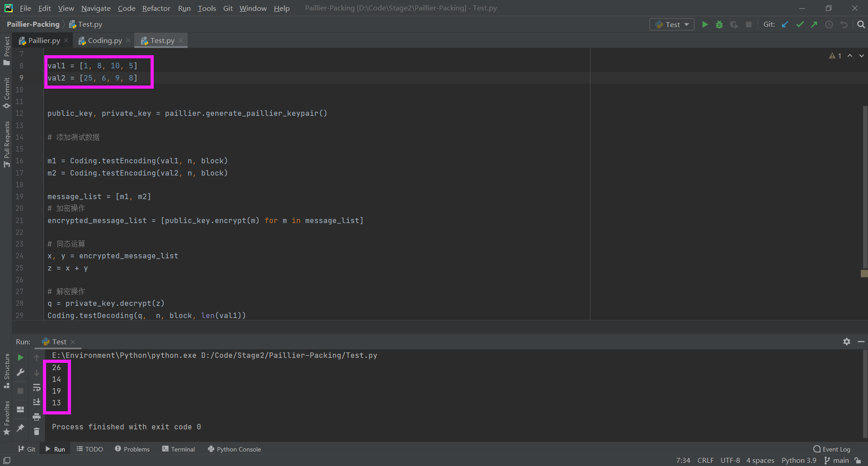The width and height of the screenshot is (868, 466).
Task: Pin the Run tab with pin icon
Action: pos(20,428)
